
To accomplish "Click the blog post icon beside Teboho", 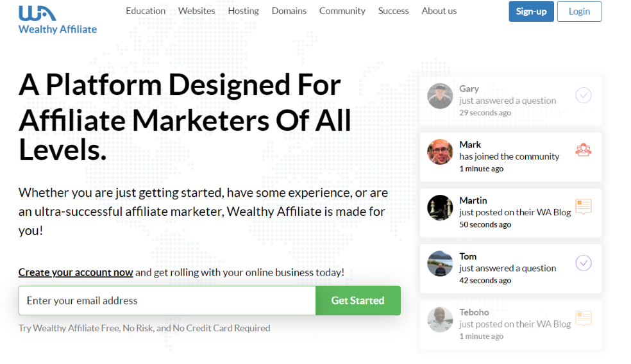I will pyautogui.click(x=583, y=318).
